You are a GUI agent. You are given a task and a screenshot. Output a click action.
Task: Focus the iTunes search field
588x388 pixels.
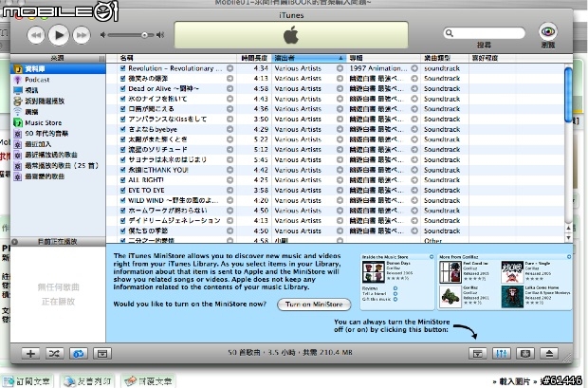point(484,33)
